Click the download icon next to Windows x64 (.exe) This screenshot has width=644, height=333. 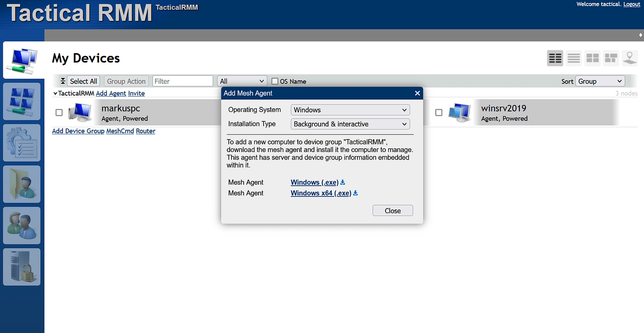click(x=355, y=193)
